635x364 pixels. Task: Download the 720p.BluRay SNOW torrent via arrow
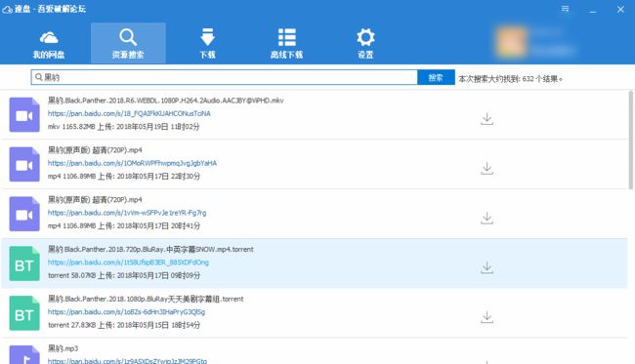point(487,267)
